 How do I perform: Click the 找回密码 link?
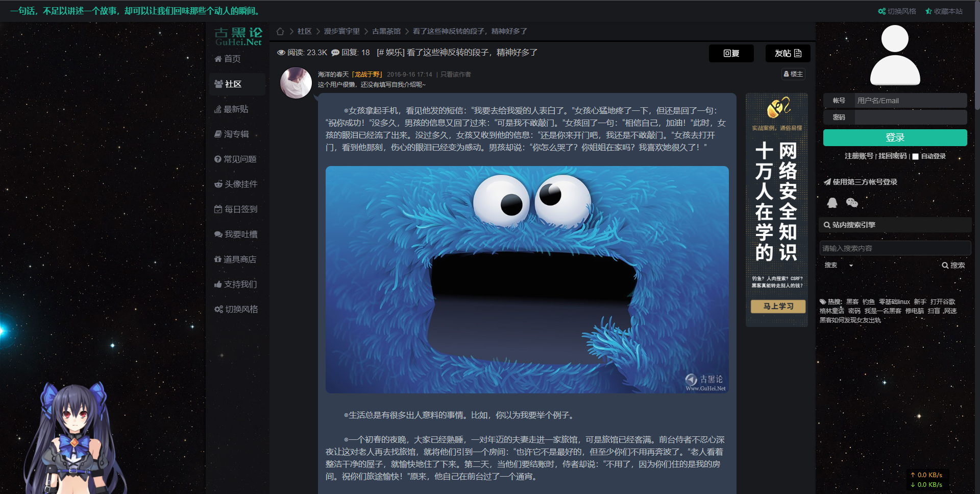(893, 156)
